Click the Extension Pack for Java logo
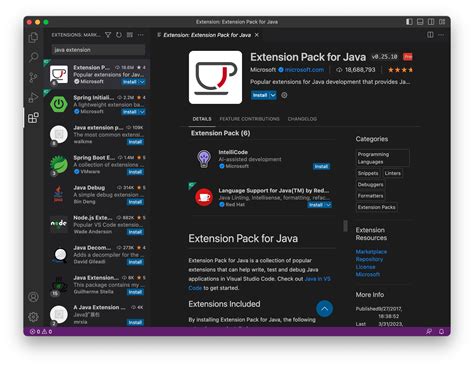 coord(215,77)
